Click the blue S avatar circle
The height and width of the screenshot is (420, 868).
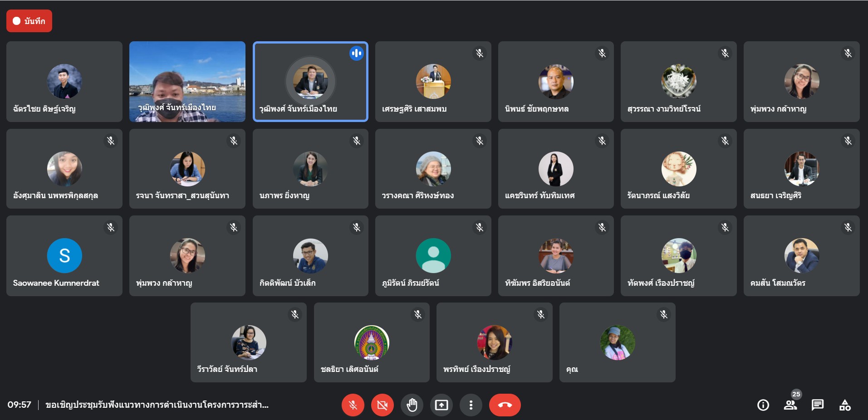pos(64,256)
